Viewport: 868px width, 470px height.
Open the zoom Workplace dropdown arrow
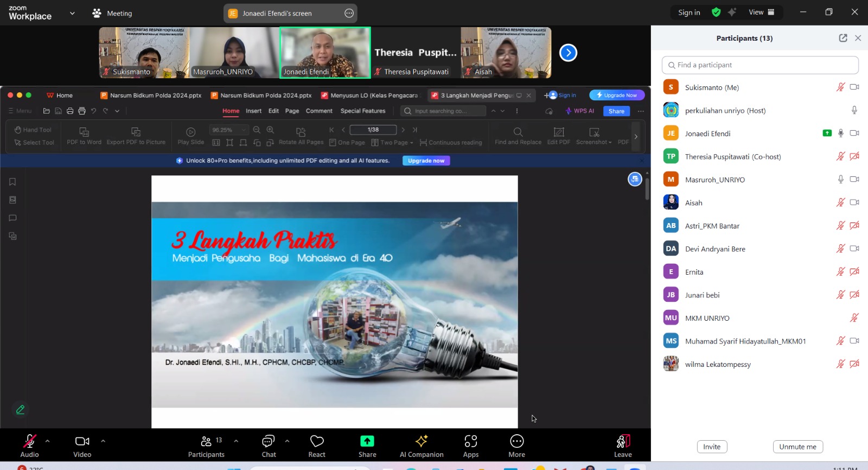pyautogui.click(x=72, y=13)
